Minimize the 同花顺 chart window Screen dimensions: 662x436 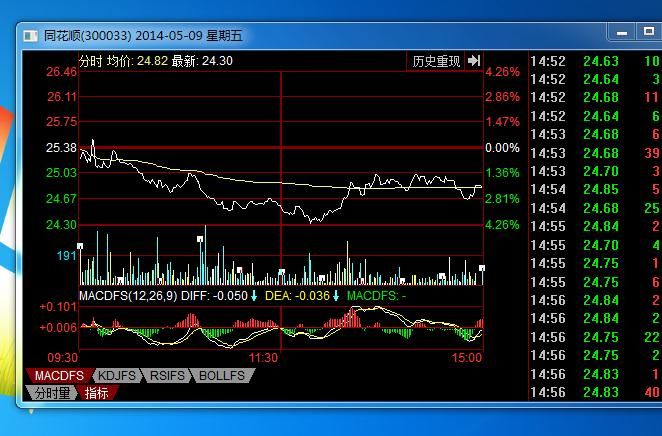(621, 32)
